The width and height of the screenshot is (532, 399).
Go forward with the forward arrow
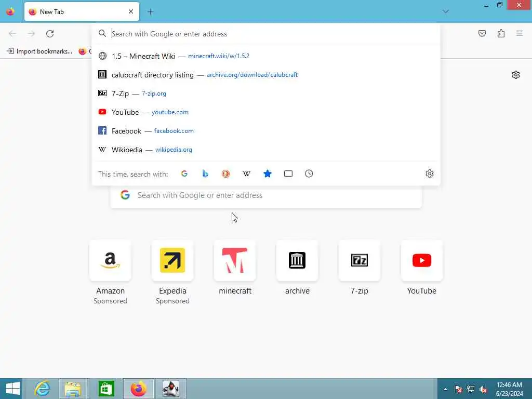31,34
